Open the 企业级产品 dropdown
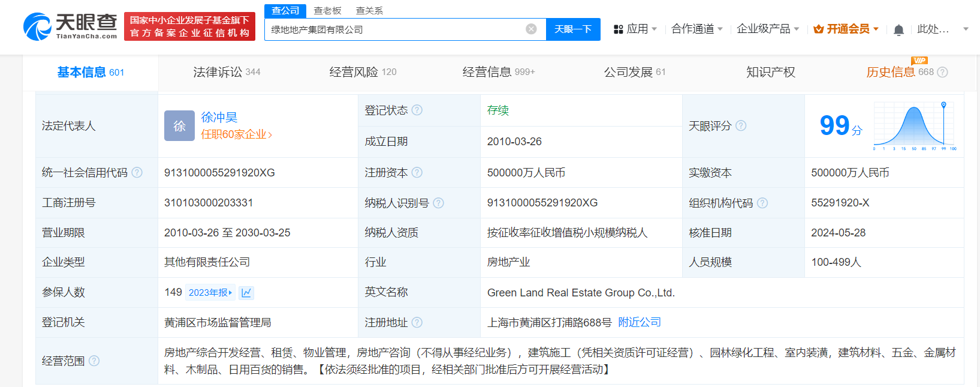The image size is (980, 387). point(768,29)
